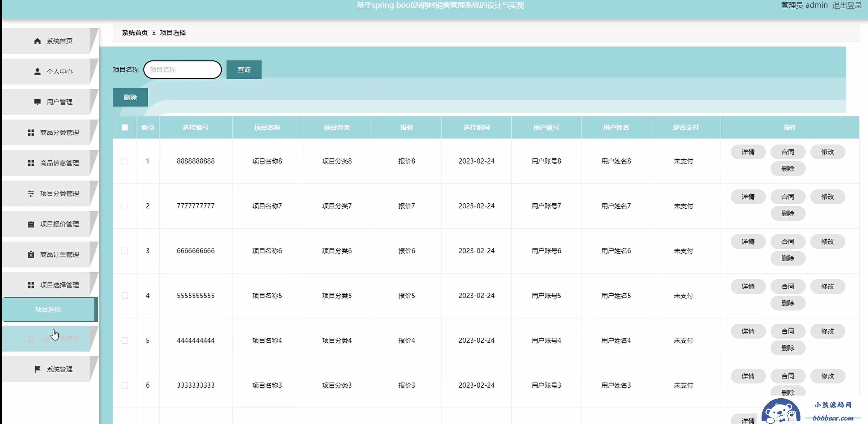Screen dimensions: 868x424
Task: Open 详情 for row 5555555555
Action: click(x=748, y=287)
